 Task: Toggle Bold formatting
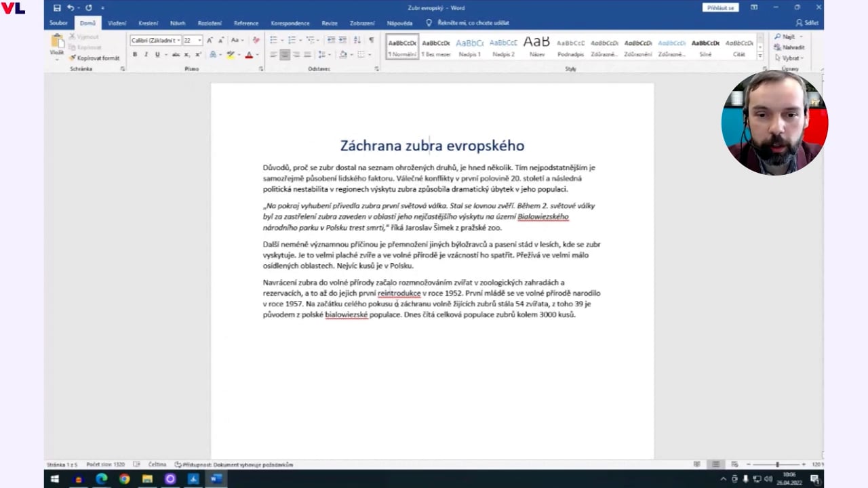pyautogui.click(x=135, y=54)
